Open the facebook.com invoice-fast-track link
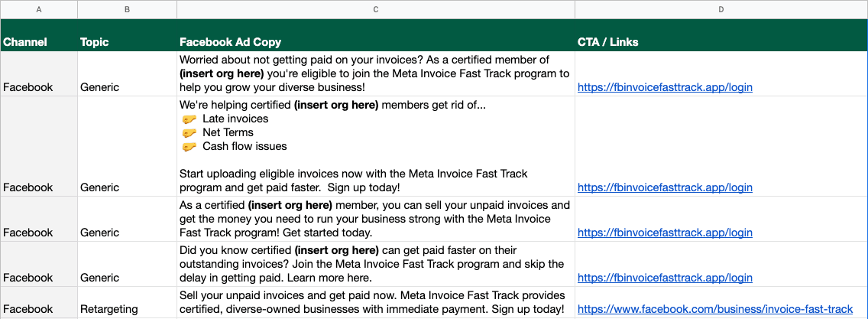The height and width of the screenshot is (319, 868). 715,309
